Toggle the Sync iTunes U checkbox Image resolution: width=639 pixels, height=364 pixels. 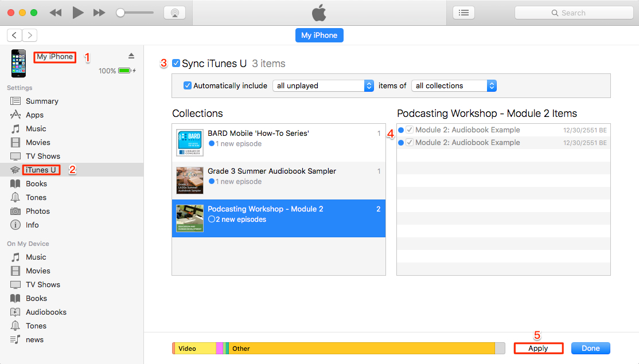(176, 63)
